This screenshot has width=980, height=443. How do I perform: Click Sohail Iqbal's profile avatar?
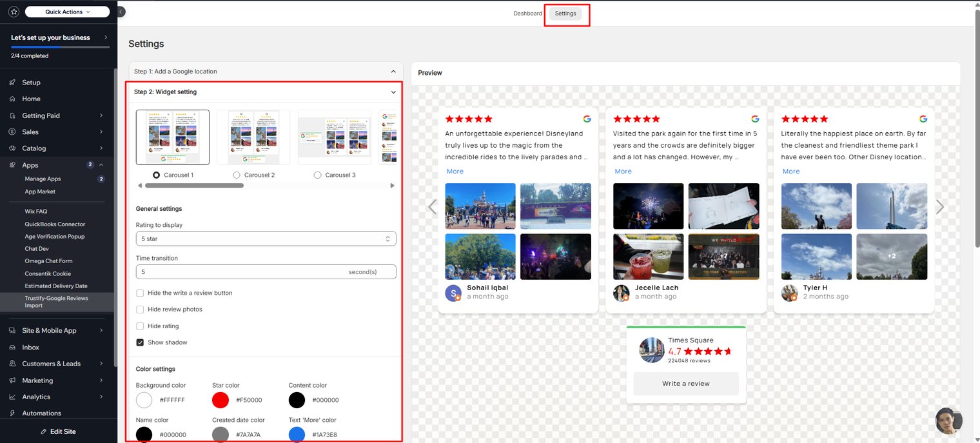[x=453, y=293]
